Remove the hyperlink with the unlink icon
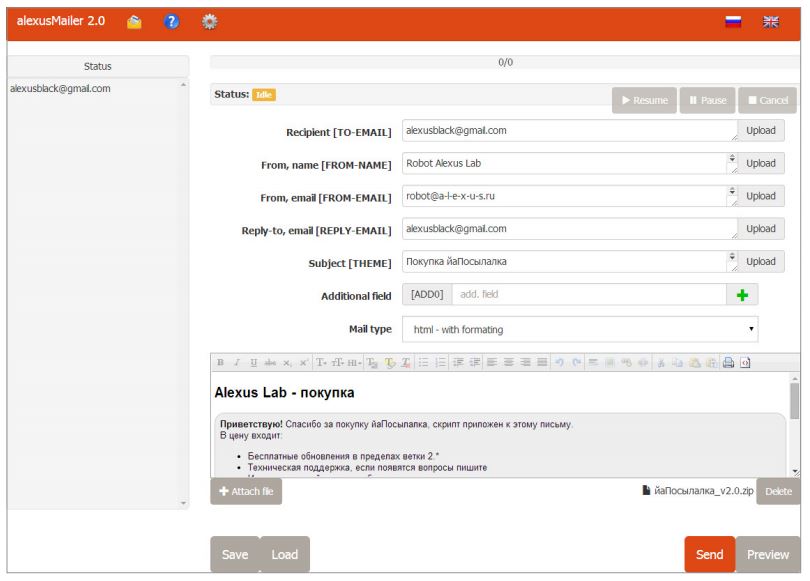 pos(643,363)
